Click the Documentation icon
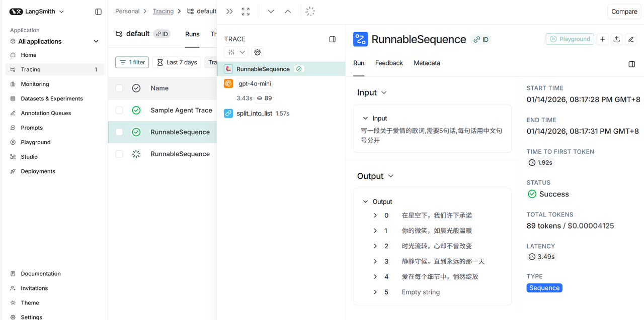This screenshot has width=644, height=320. pos(13,274)
